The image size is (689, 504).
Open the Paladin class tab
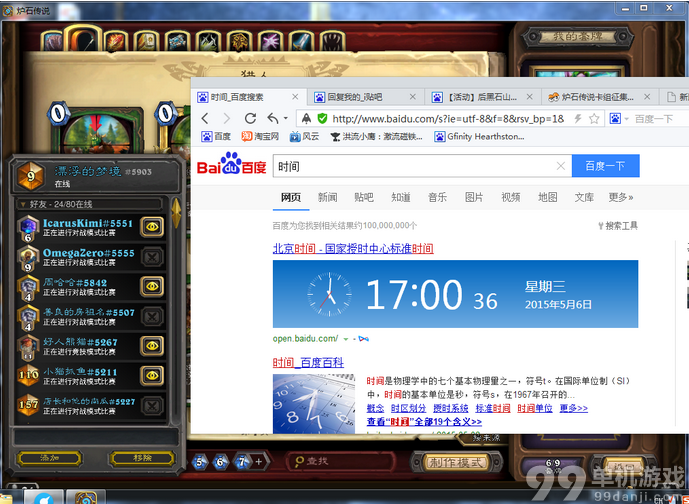point(146,41)
